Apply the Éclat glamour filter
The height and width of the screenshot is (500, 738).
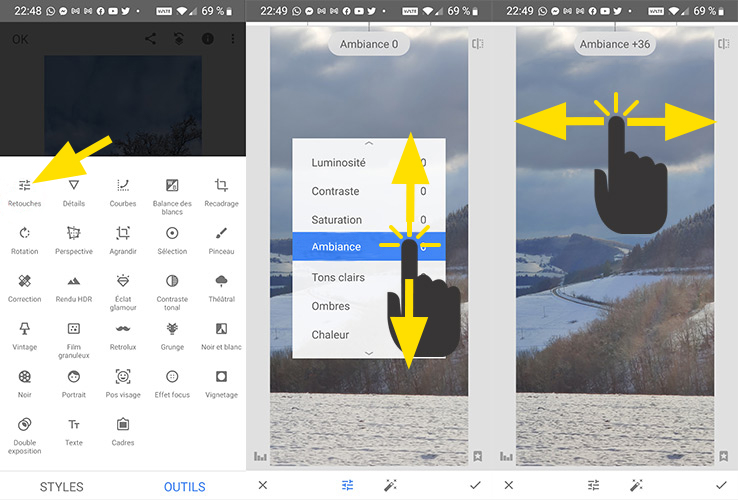coord(123,293)
